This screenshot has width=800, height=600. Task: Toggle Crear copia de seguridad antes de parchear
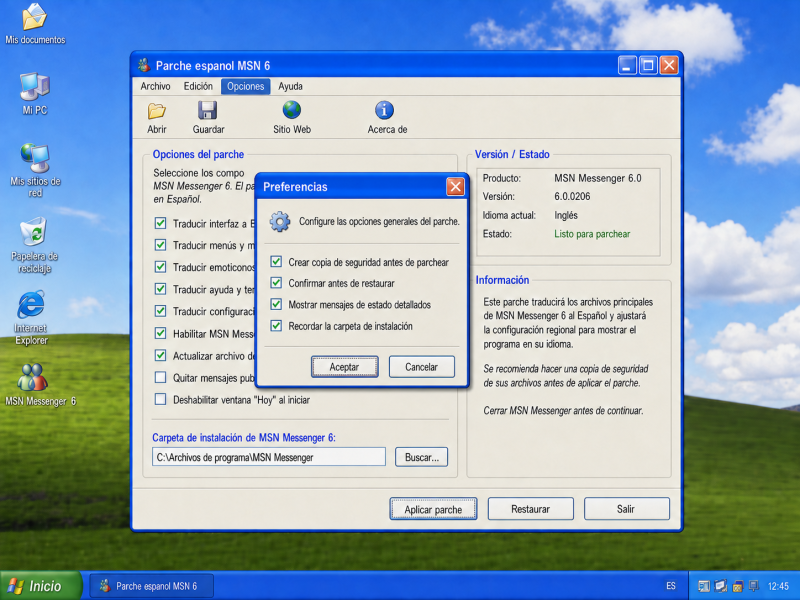[x=276, y=262]
